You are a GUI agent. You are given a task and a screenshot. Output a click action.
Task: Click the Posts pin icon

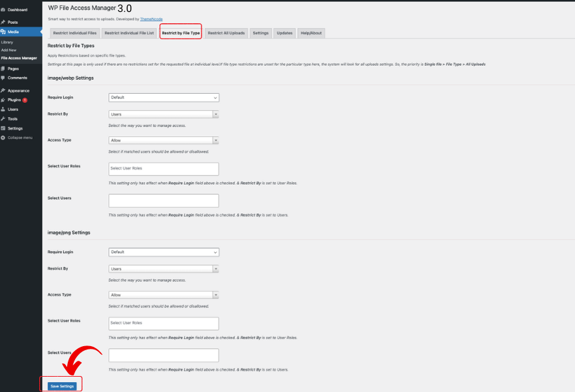pos(3,23)
